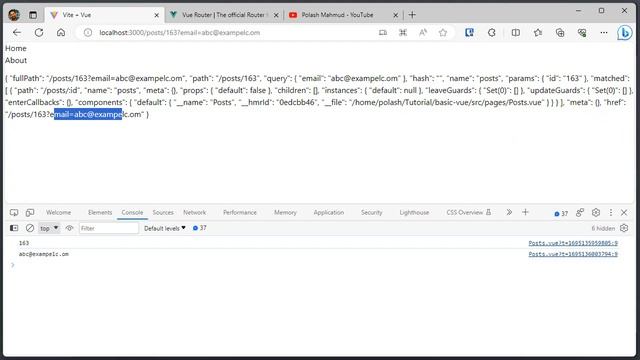Screen dimensions: 640x360
Task: Activate inspect element picker in DevTools
Action: point(14,213)
